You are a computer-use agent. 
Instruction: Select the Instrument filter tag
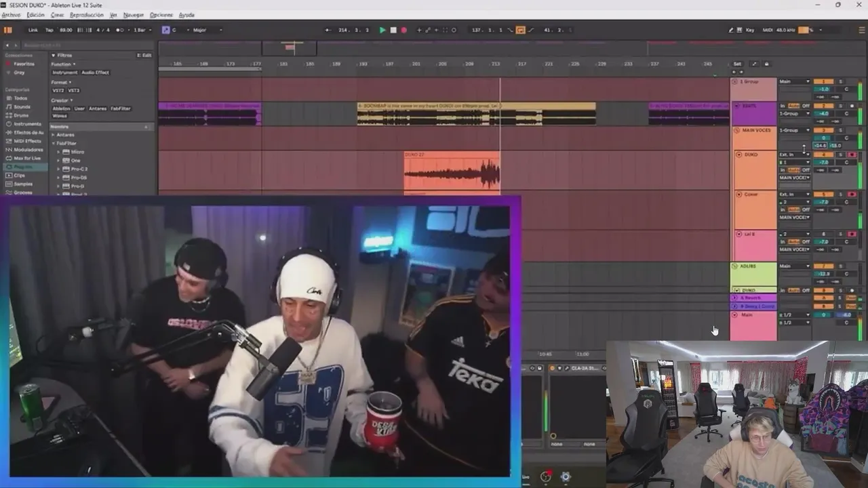click(x=65, y=73)
